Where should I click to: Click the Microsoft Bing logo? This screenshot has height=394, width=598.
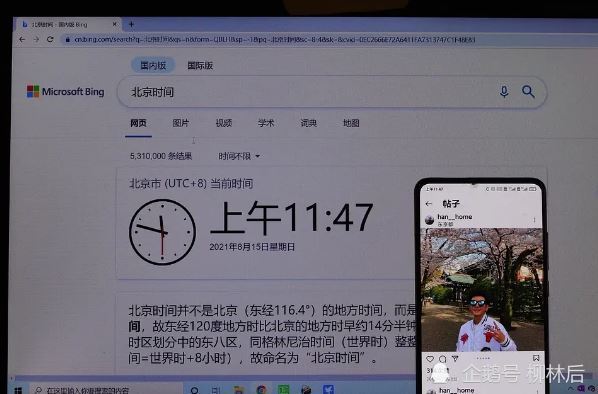[x=65, y=92]
